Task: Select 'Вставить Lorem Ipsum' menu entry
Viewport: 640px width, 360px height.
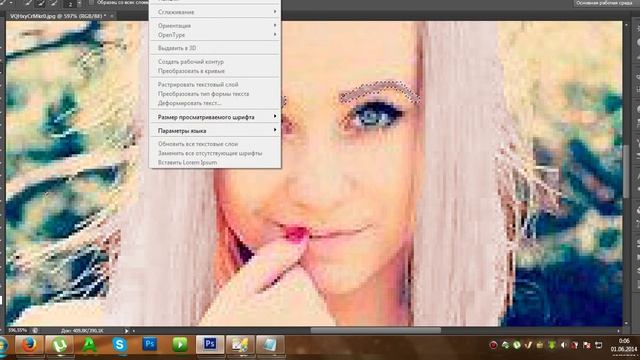Action: [215, 162]
